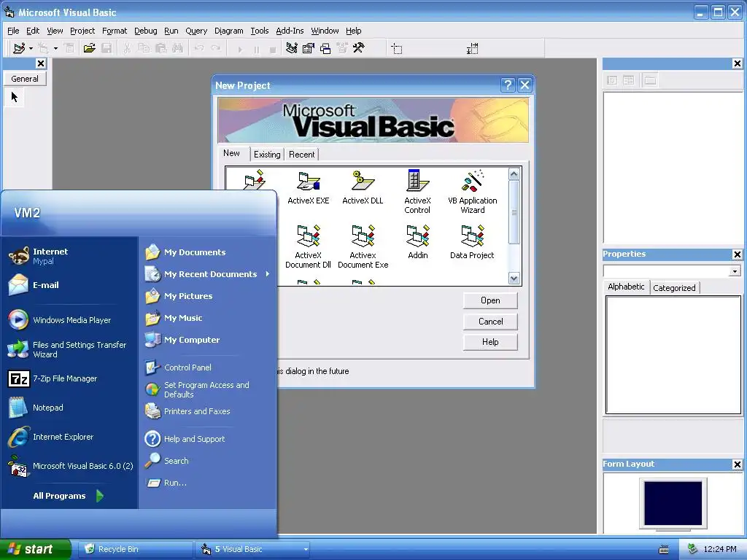Click the project list scroll up arrow
Screen dimensions: 747x560
click(514, 174)
